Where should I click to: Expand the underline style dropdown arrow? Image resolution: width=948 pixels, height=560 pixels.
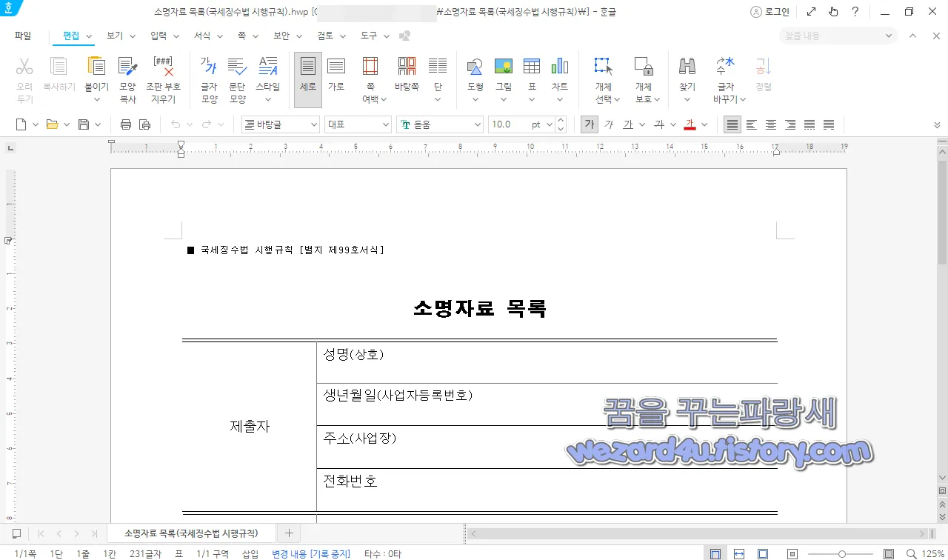pyautogui.click(x=642, y=124)
